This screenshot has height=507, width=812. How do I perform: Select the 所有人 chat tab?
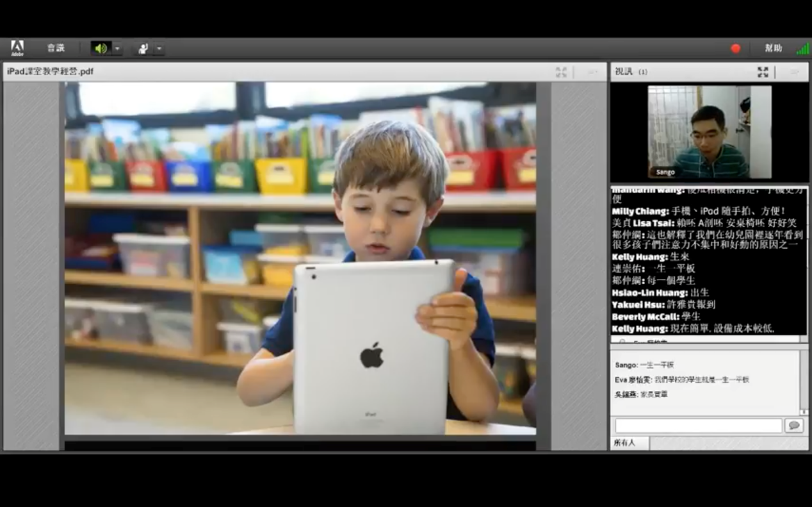tap(630, 443)
